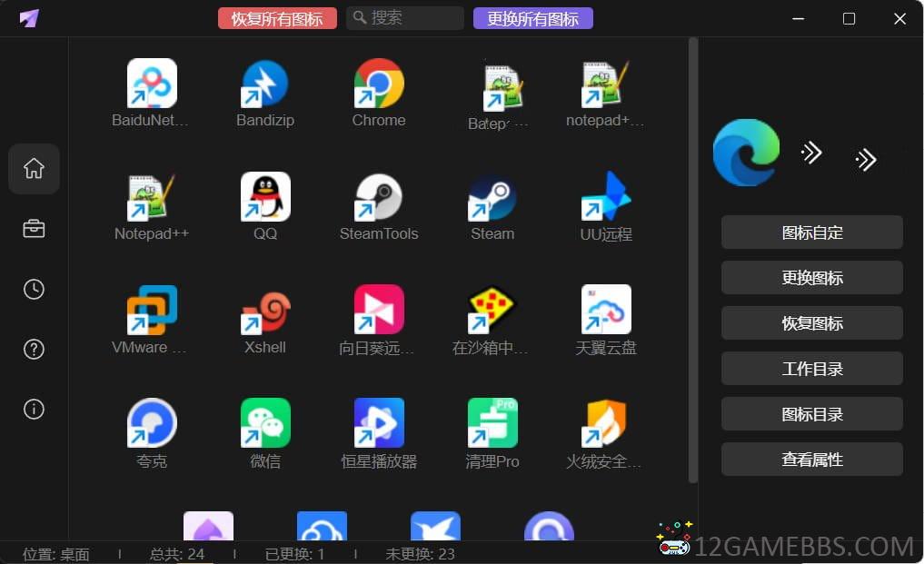Open the help question mark page

34,350
